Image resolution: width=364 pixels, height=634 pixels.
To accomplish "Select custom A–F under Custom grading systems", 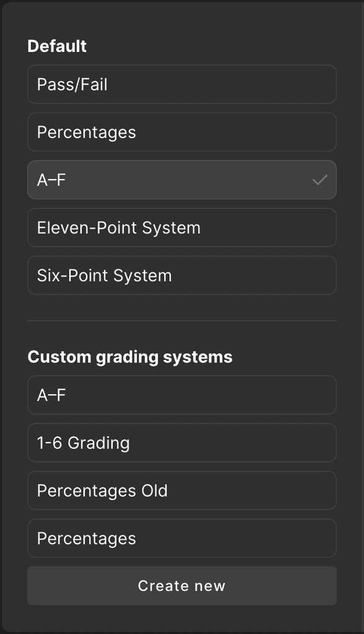I will [x=182, y=395].
